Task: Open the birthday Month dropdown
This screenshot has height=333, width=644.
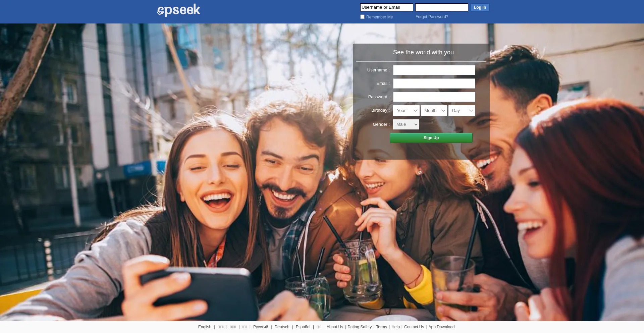Action: pyautogui.click(x=434, y=111)
